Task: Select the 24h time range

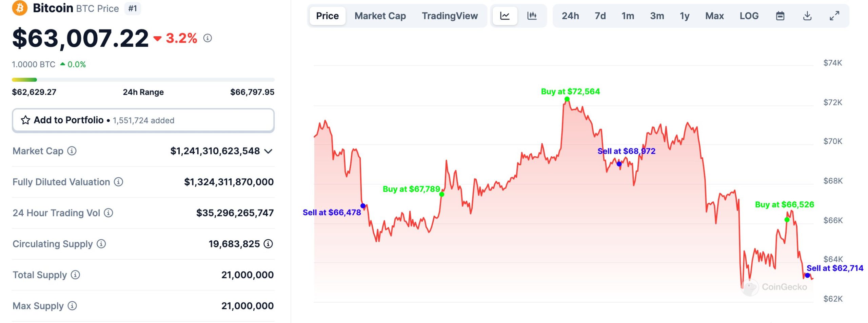Action: pyautogui.click(x=570, y=16)
